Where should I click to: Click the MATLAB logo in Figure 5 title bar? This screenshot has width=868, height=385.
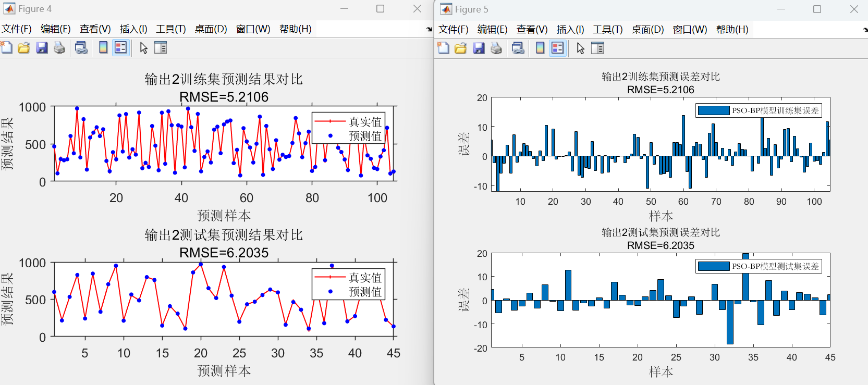pyautogui.click(x=446, y=9)
